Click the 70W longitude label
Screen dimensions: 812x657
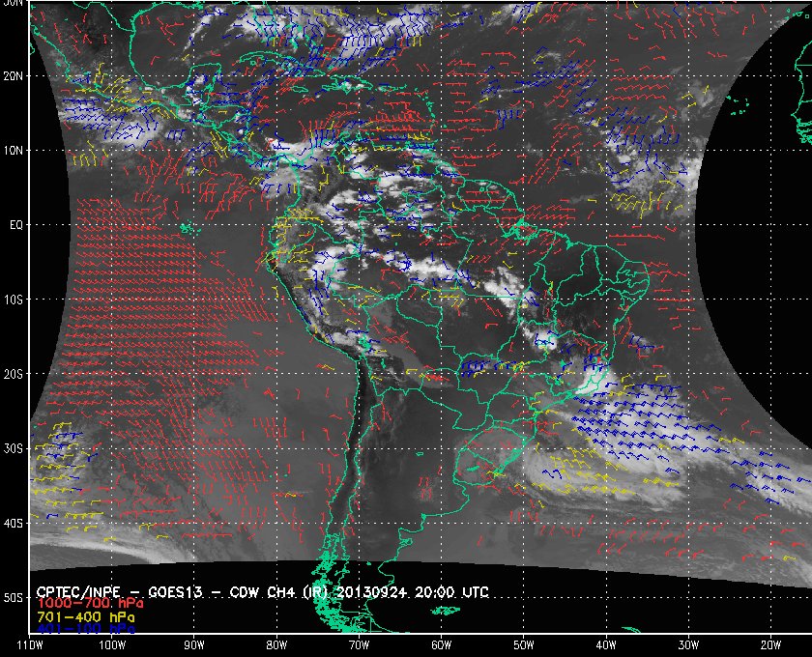pyautogui.click(x=359, y=645)
